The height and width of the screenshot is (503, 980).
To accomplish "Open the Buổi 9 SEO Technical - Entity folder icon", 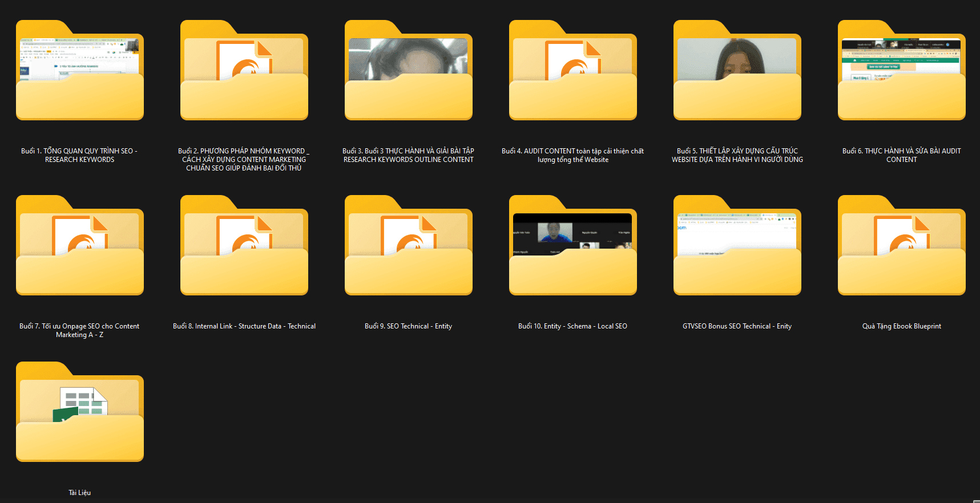I will (409, 245).
